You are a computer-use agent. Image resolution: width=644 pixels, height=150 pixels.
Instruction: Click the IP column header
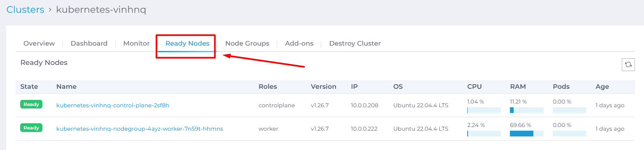pos(354,87)
